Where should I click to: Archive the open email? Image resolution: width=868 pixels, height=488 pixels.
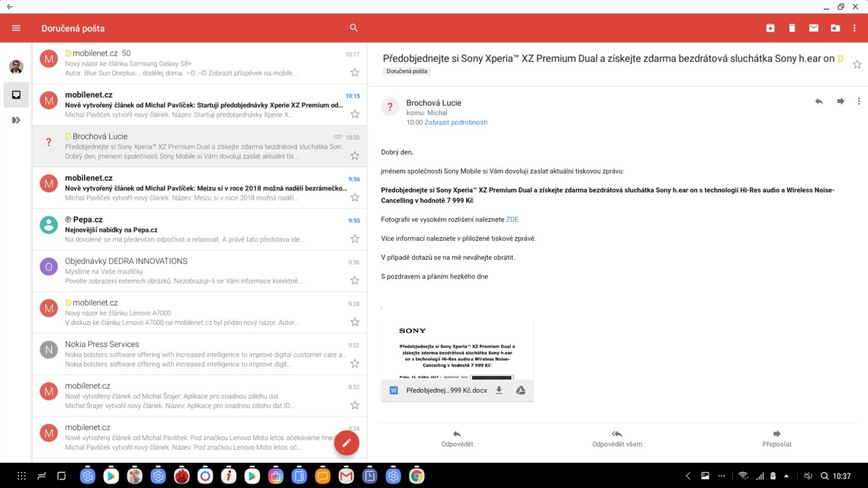click(x=770, y=28)
